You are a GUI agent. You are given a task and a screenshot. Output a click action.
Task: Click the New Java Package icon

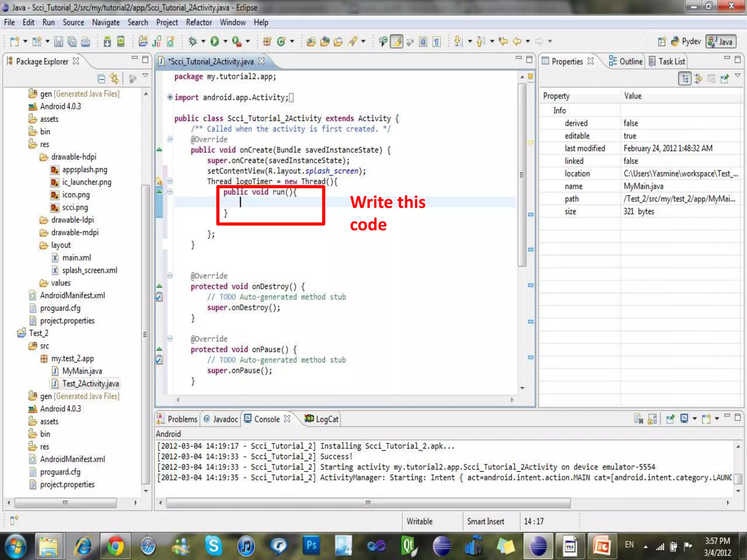point(267,42)
